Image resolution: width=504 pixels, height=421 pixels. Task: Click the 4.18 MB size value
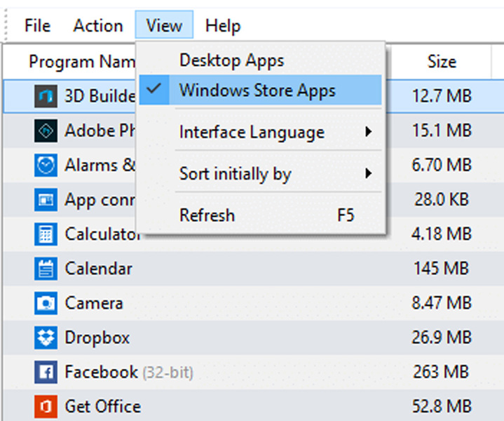pyautogui.click(x=442, y=234)
